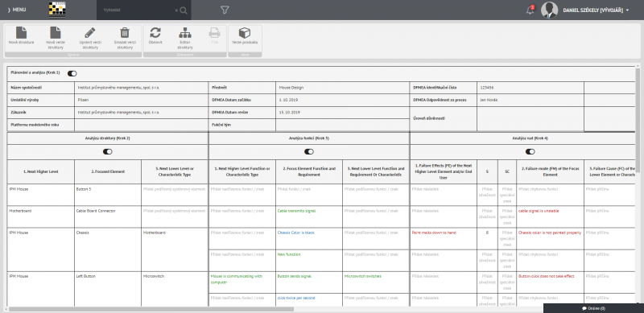Click '2. Focused Element' column header
Viewport: 644px width, 313px height.
point(108,171)
